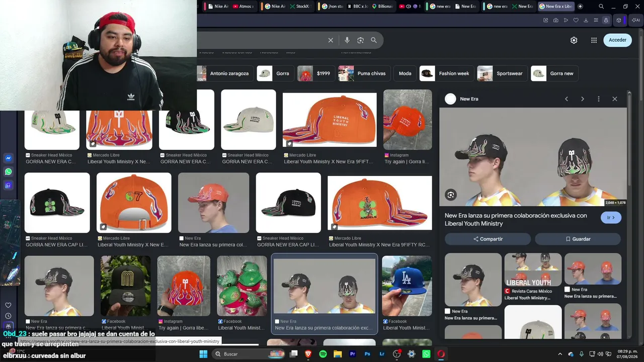Open Opera profile account icon
644x362 pixels.
pyautogui.click(x=606, y=20)
